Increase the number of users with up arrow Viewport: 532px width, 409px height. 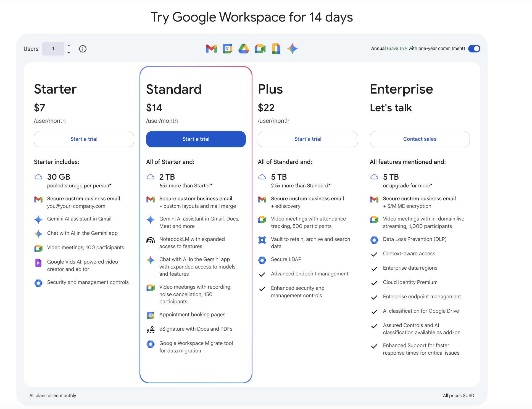tap(69, 46)
